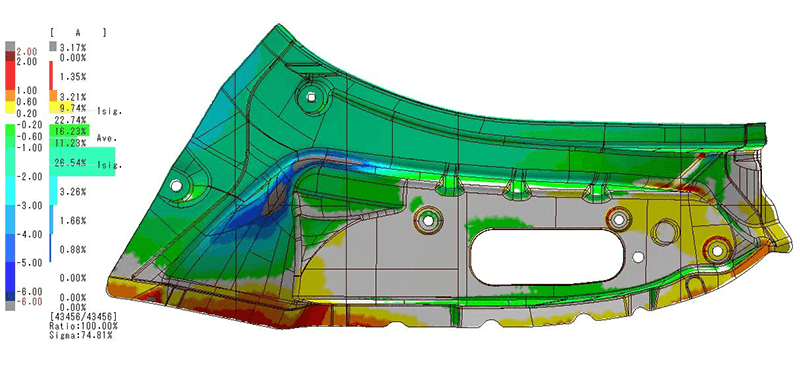Click the cyan -2.00 to -3.00 legend band

[x=11, y=191]
